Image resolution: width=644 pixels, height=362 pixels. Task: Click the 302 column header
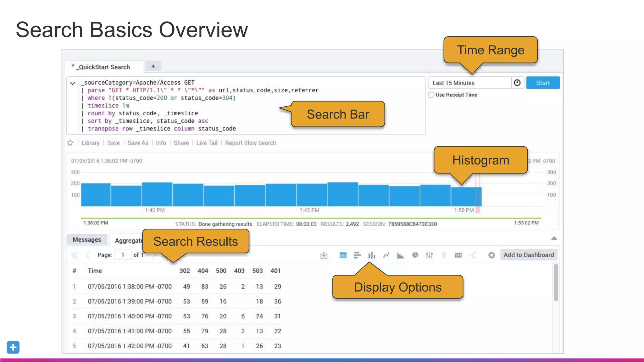coord(185,271)
